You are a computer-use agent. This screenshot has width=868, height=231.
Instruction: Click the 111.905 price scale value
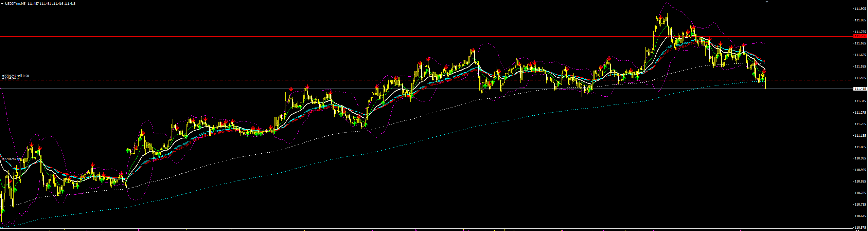point(860,9)
